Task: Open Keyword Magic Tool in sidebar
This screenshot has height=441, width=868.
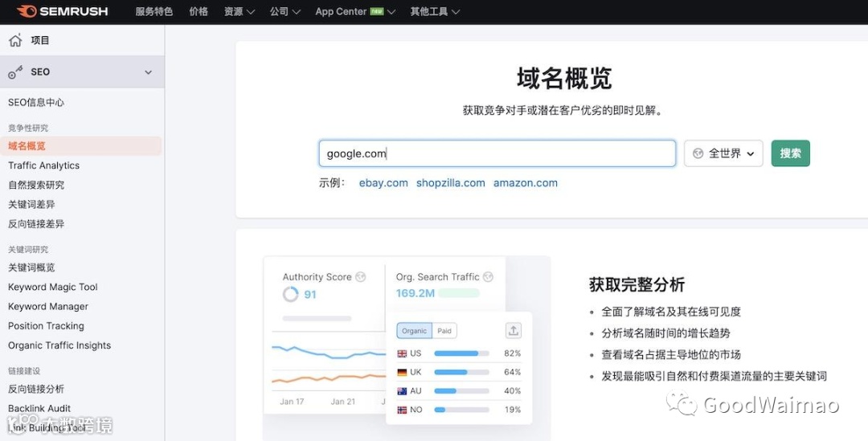Action: click(52, 287)
